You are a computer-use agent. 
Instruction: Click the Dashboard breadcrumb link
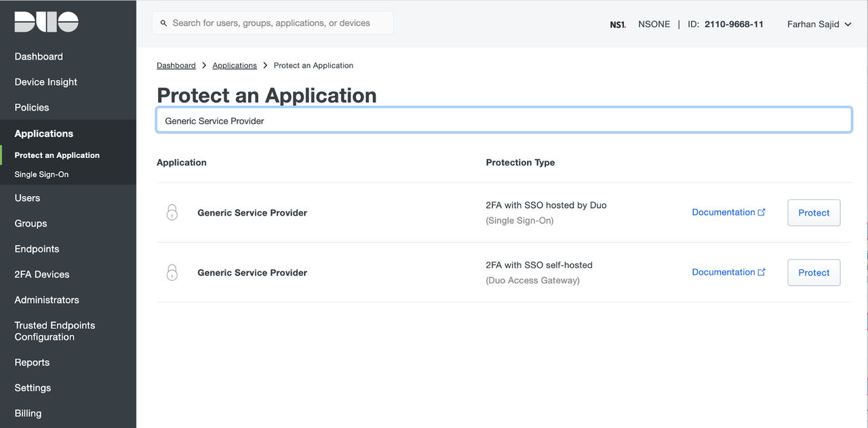[176, 65]
